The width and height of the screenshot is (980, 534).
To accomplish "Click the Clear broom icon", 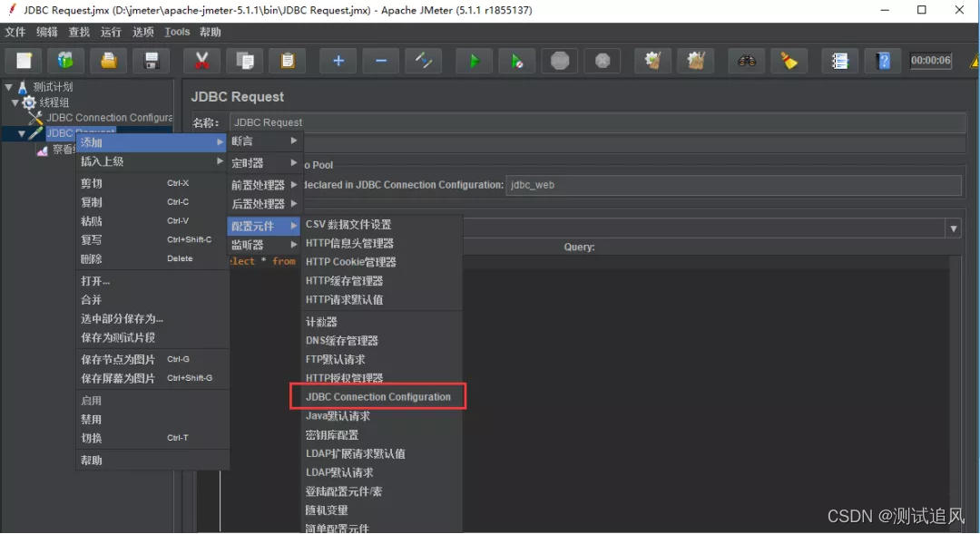I will [652, 61].
